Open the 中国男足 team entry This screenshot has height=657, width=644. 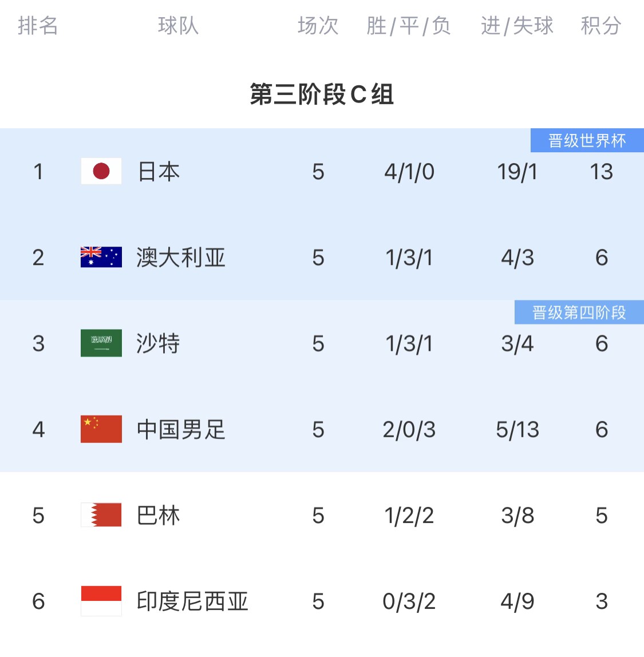pos(181,429)
